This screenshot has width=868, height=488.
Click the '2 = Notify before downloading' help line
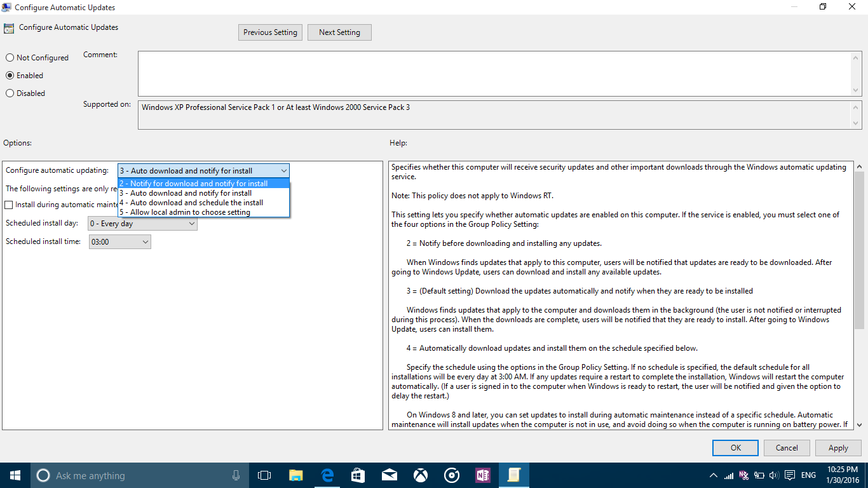tap(504, 243)
